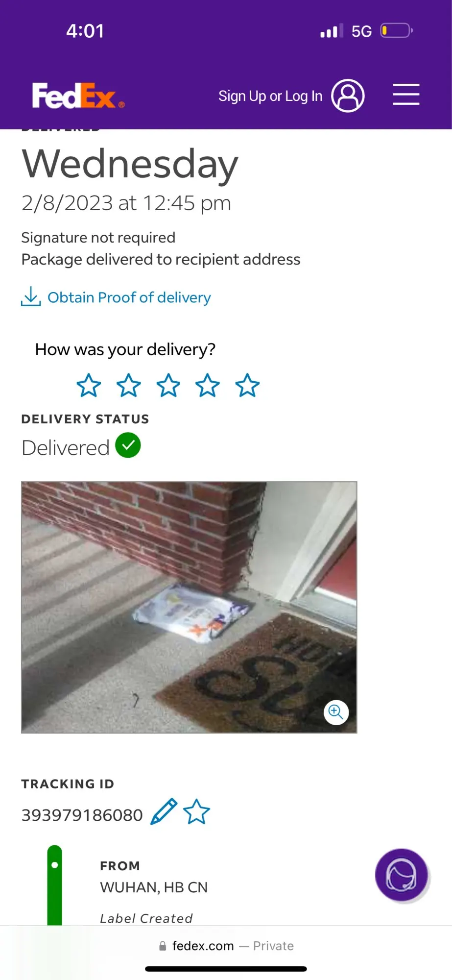
Task: Tap the fedex.com address bar
Action: tap(226, 946)
